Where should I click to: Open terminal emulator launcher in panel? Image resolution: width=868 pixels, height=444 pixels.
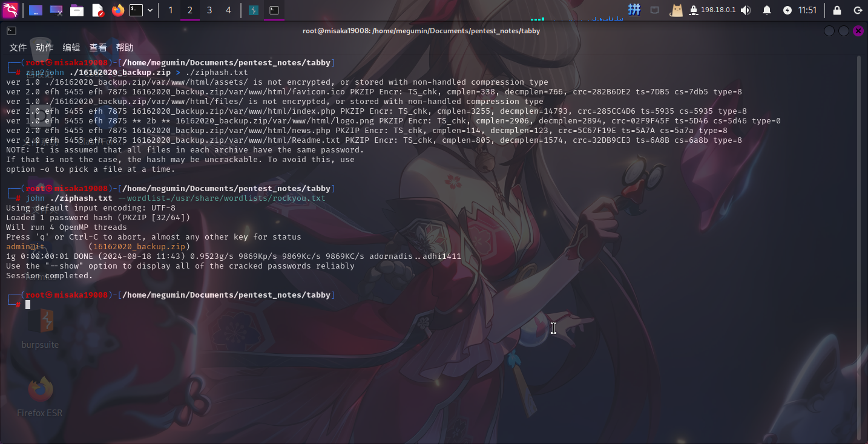(x=137, y=10)
